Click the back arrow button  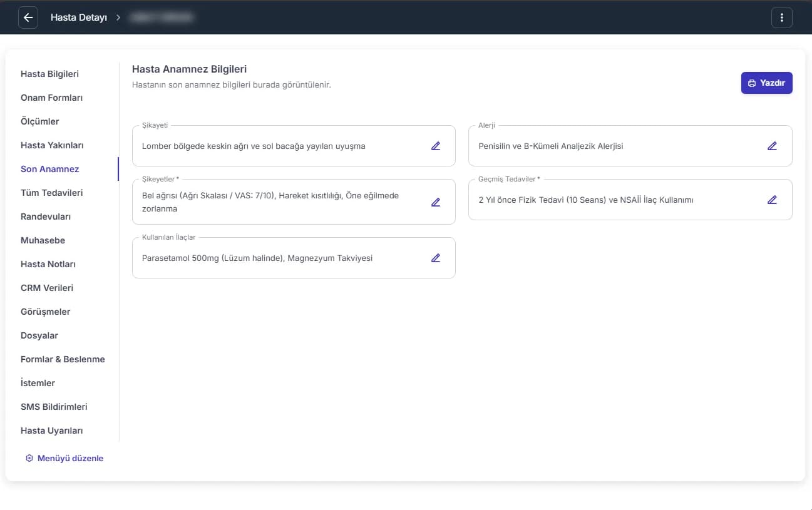28,18
